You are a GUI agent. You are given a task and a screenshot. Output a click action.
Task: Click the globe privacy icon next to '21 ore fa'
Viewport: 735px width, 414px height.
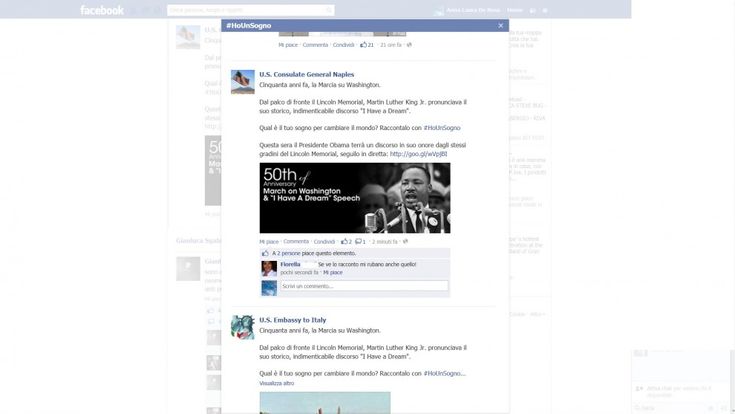tap(409, 45)
